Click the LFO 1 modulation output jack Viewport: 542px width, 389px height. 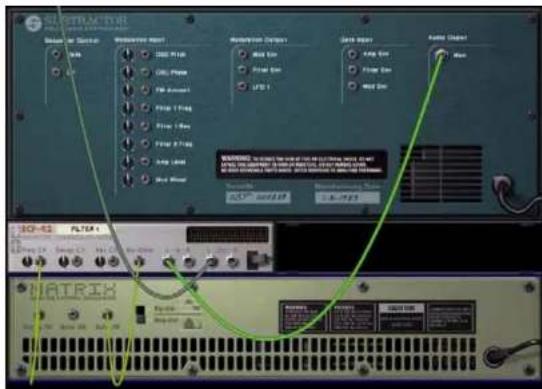(x=243, y=86)
